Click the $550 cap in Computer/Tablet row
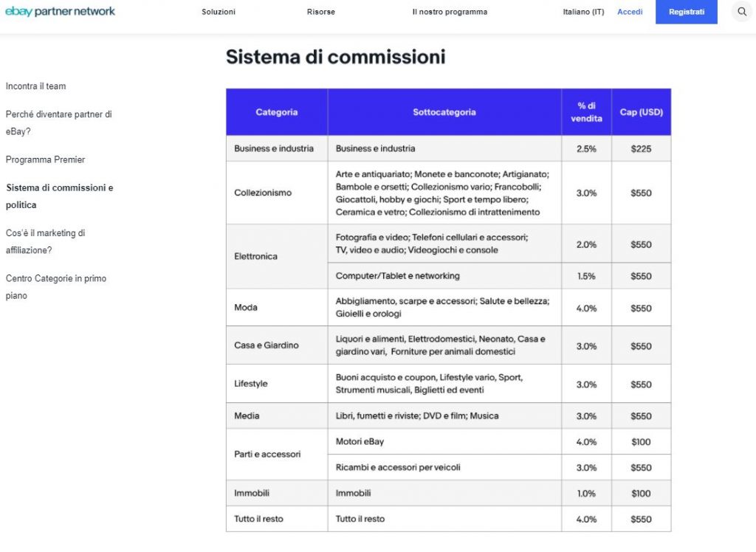756x552 pixels. (x=642, y=276)
